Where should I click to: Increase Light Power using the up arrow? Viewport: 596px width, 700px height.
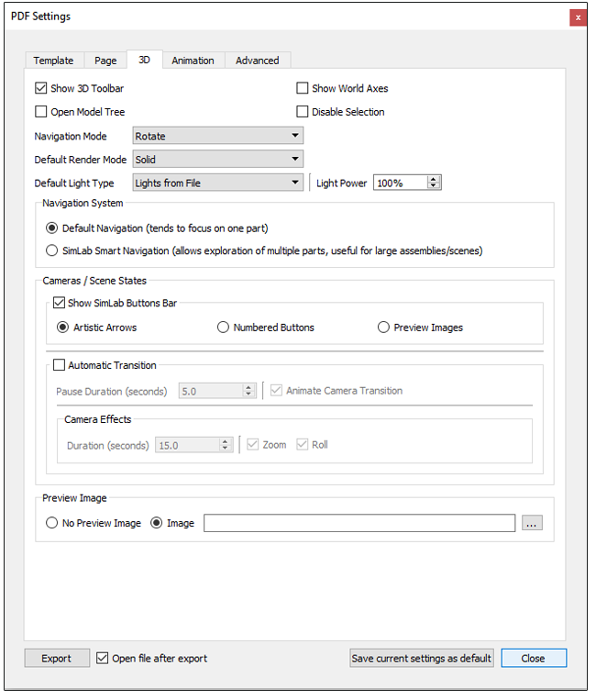(435, 179)
